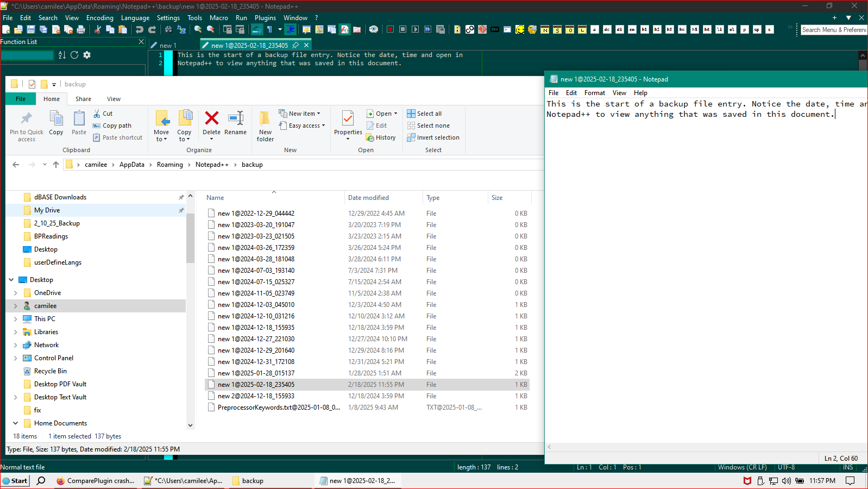This screenshot has height=489, width=868.
Task: Click the scissors Cut icon in Notepad++ toolbar
Action: point(98,29)
